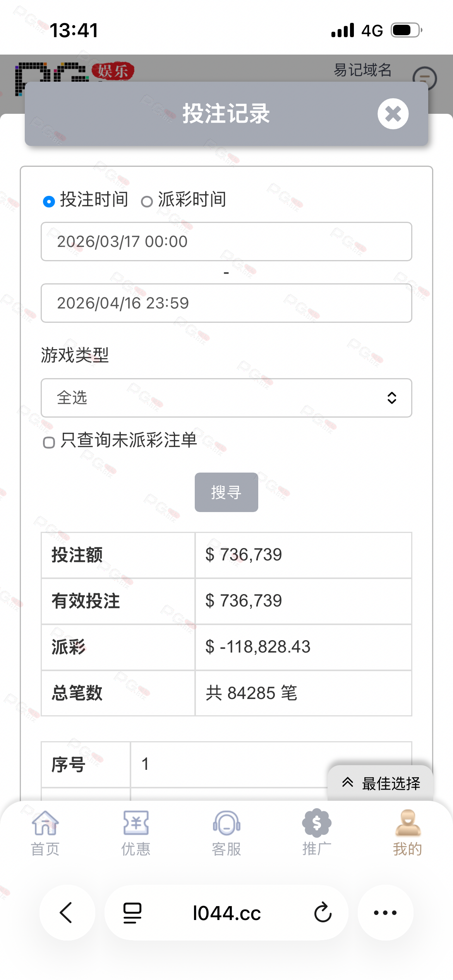Tap the 易记域名 link

(362, 70)
